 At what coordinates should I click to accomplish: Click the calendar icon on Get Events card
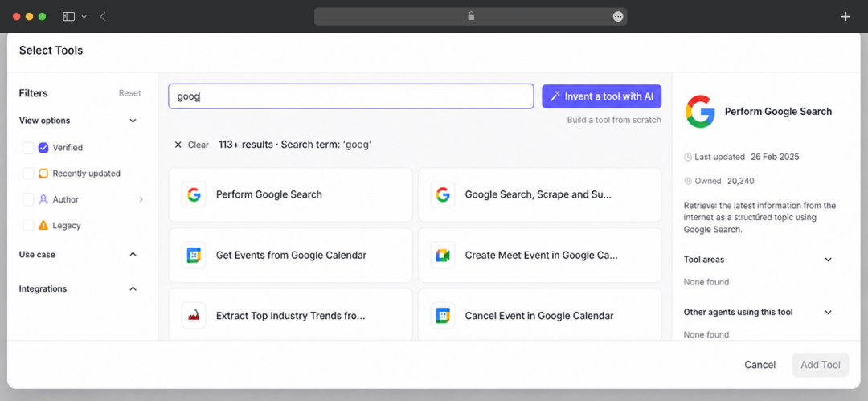(x=193, y=256)
